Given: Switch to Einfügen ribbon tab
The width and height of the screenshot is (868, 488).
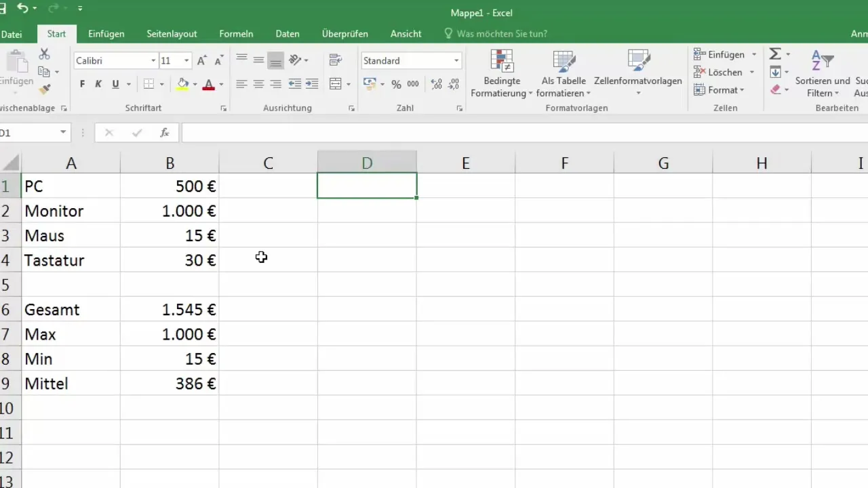Looking at the screenshot, I should [106, 33].
